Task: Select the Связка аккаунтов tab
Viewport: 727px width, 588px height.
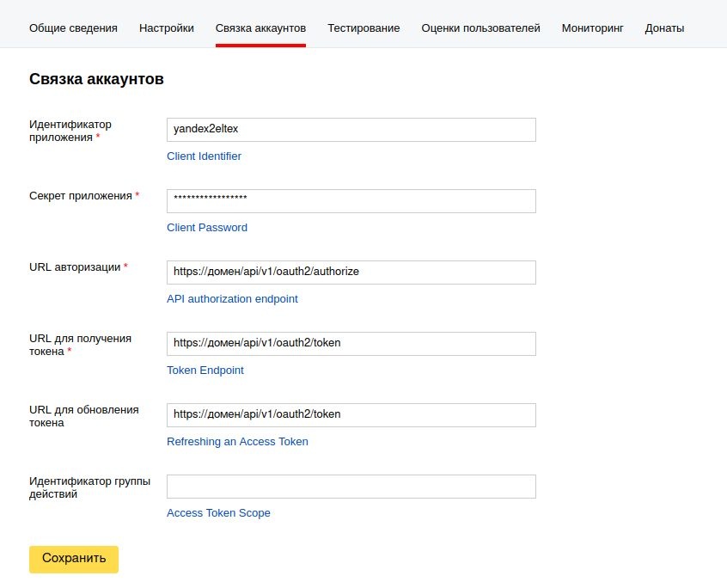Action: coord(260,28)
